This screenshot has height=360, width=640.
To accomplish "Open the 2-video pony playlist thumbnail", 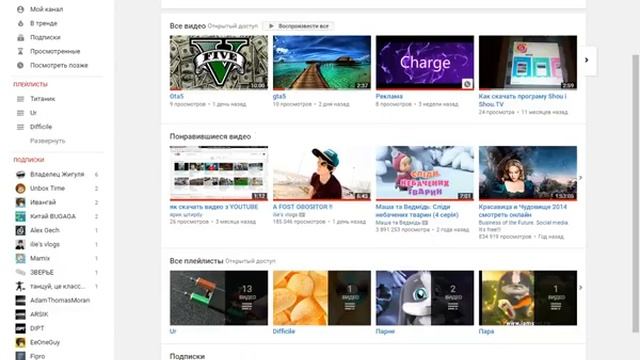I will coord(425,298).
